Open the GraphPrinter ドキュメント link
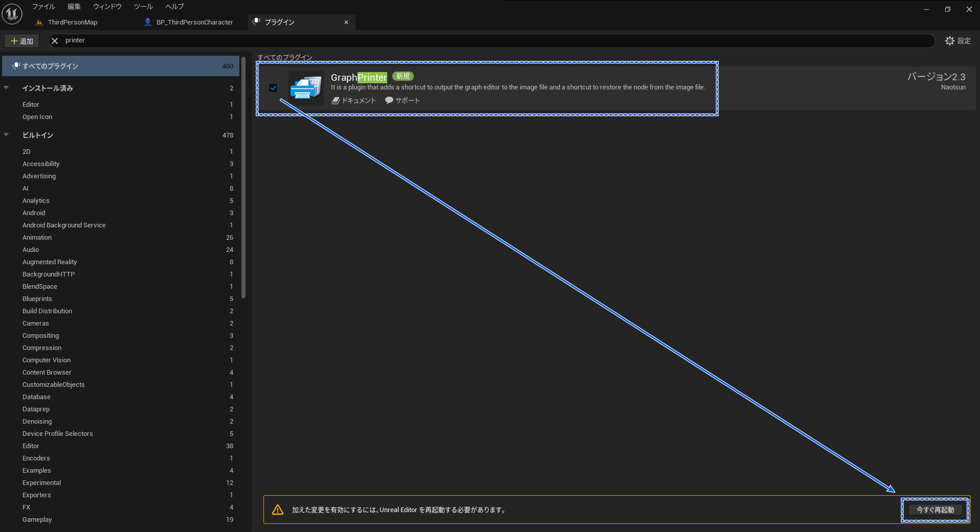 pos(354,101)
